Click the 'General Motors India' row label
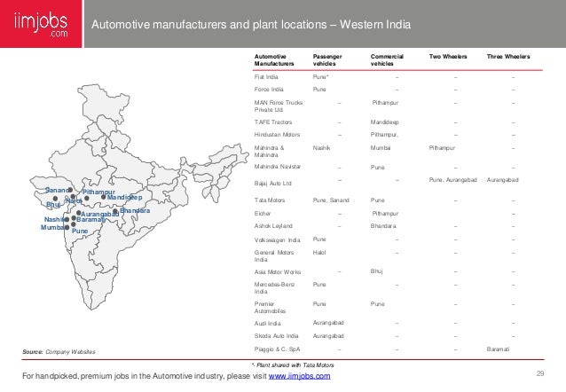This screenshot has height=392, width=566. tap(274, 256)
